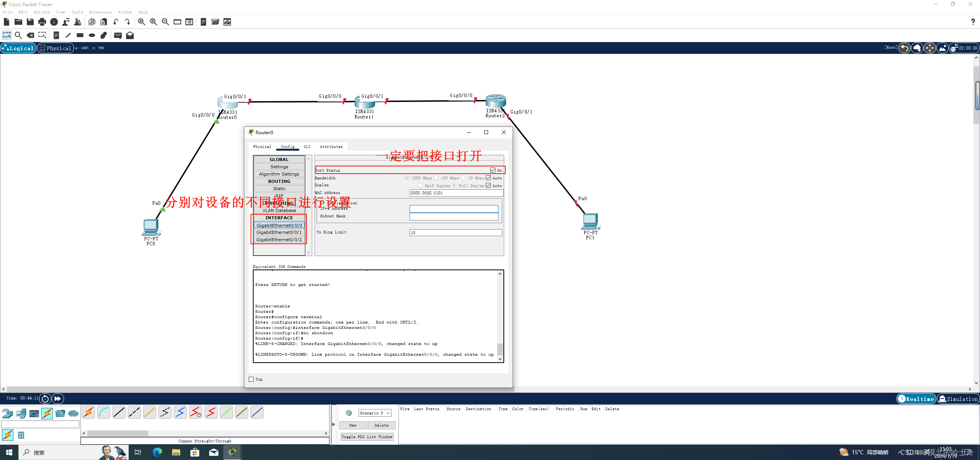980x460 pixels.
Task: Pick the fiber orange cable
Action: pyautogui.click(x=150, y=412)
